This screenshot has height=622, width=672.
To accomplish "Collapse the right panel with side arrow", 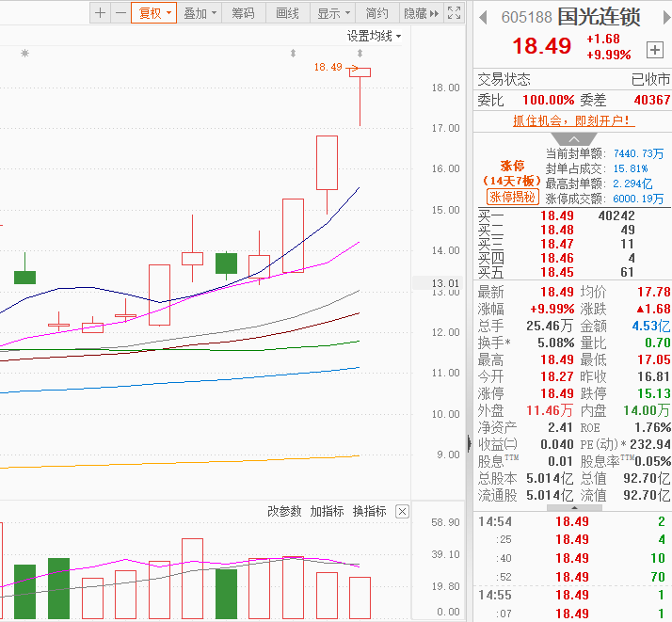I will tap(470, 443).
